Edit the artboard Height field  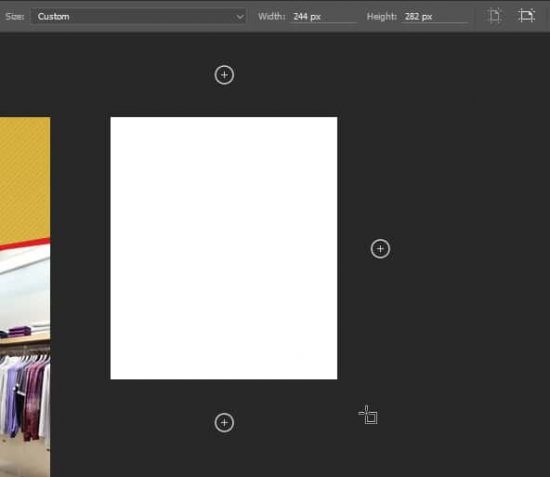coord(435,16)
